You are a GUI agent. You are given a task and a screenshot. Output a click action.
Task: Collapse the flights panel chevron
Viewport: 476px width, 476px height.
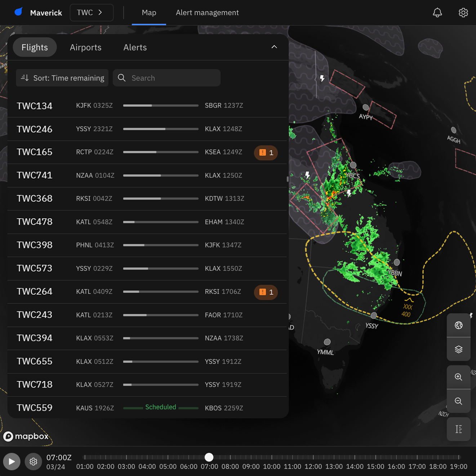pos(274,47)
